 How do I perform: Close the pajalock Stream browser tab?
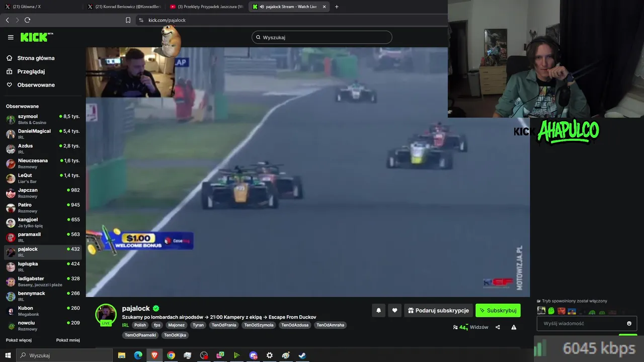pyautogui.click(x=324, y=7)
